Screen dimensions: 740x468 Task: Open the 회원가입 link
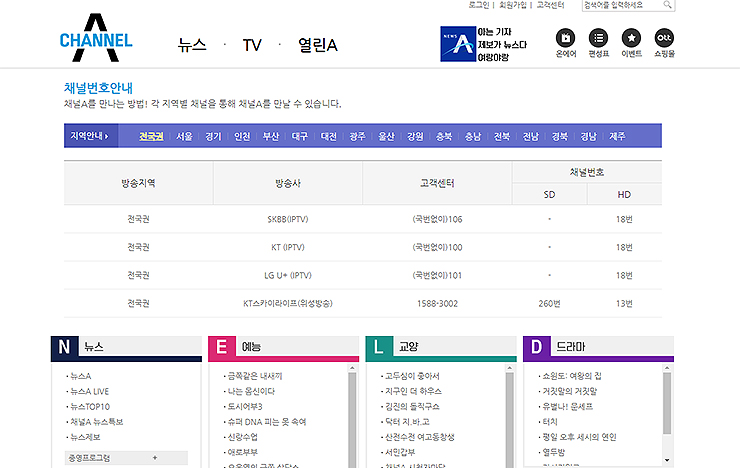coord(513,5)
